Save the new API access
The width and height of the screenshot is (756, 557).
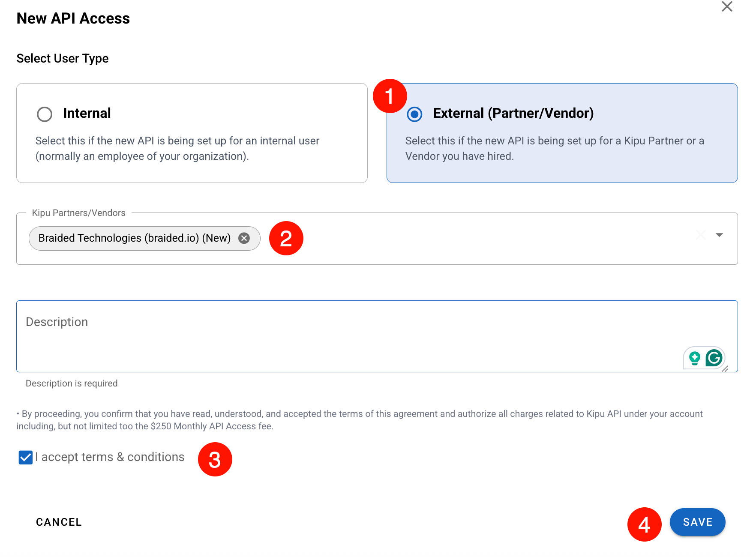click(697, 522)
